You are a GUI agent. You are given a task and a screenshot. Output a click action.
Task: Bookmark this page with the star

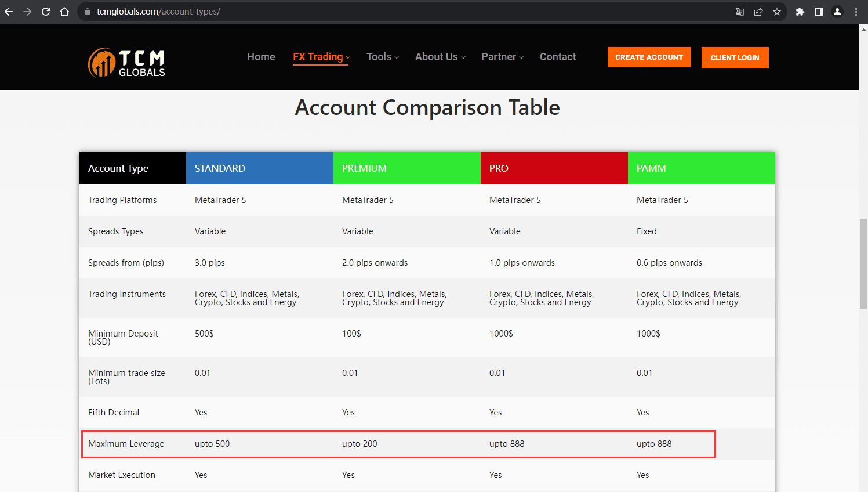[x=777, y=12]
